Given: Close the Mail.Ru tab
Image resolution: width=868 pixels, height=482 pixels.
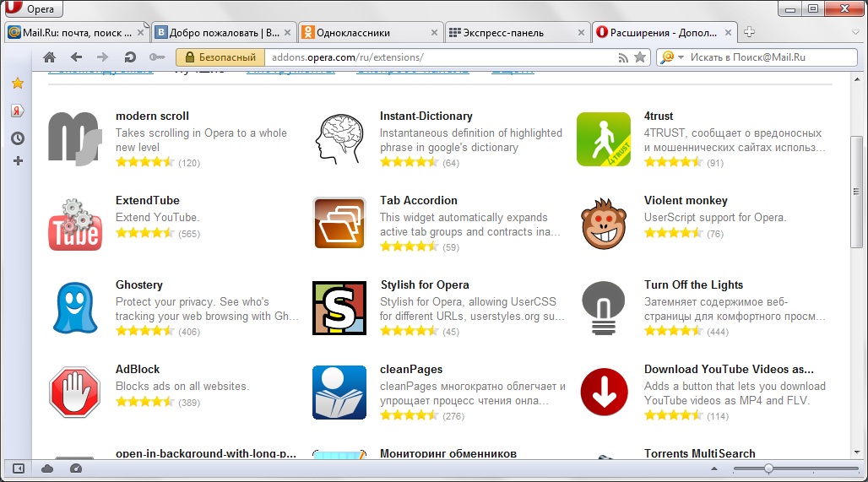Looking at the screenshot, I should 141,33.
